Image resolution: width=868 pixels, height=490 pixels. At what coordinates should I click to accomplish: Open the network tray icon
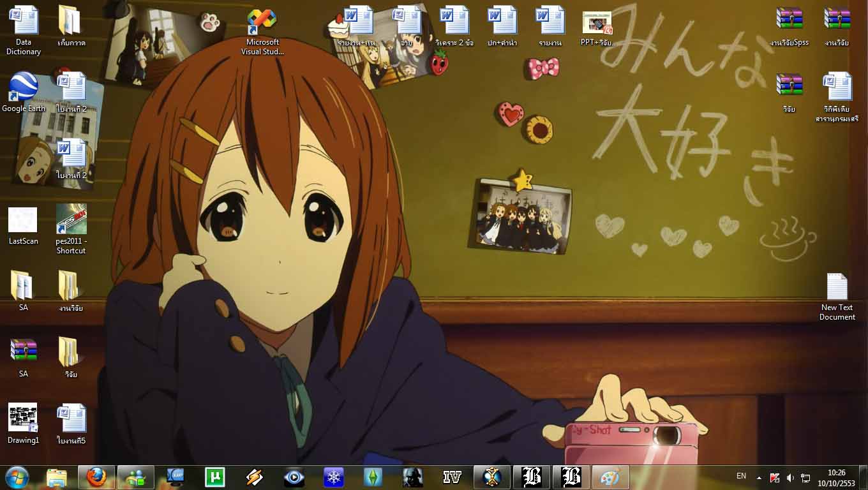[806, 477]
